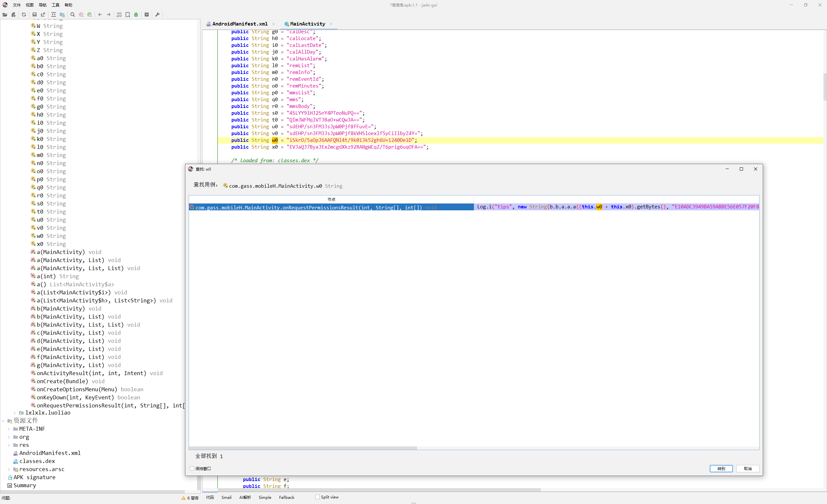This screenshot has height=504, width=827.
Task: Open the 帮助 menu
Action: (x=68, y=5)
